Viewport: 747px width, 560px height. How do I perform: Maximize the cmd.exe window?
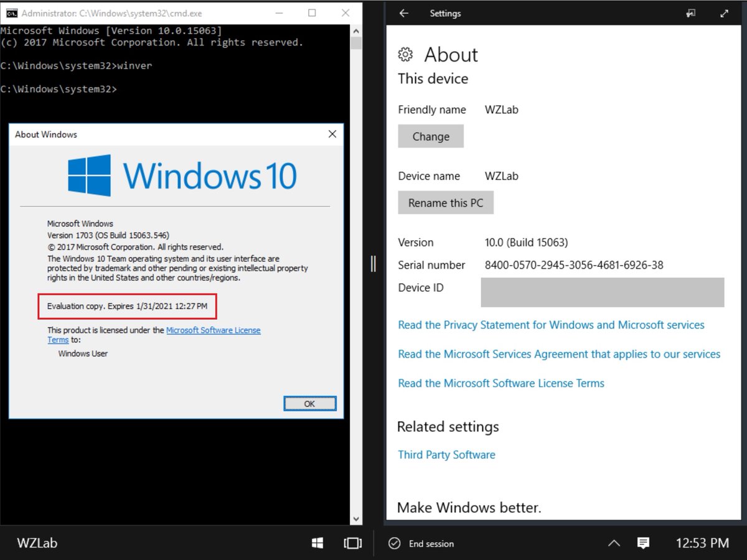click(x=312, y=12)
